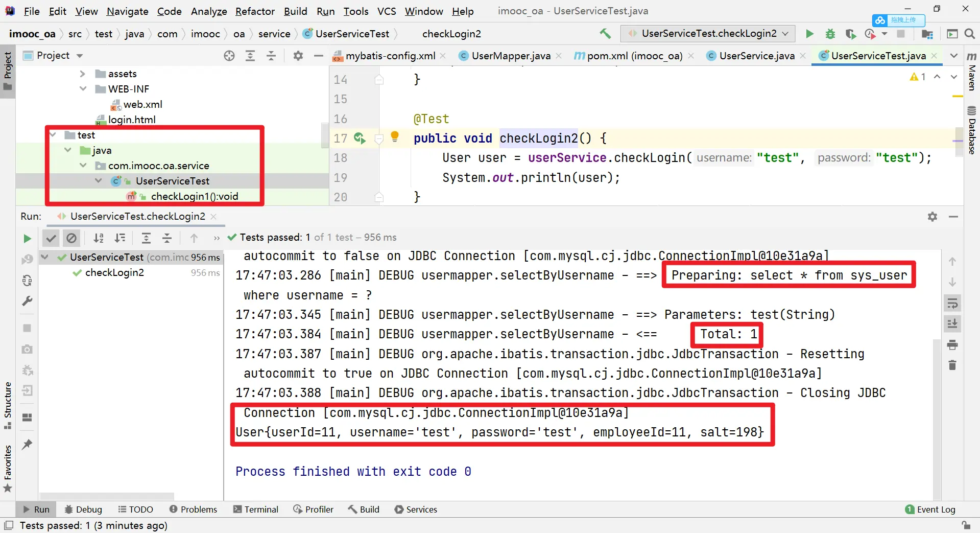The width and height of the screenshot is (980, 533).
Task: Click the gutter run icon on line 17
Action: [359, 138]
